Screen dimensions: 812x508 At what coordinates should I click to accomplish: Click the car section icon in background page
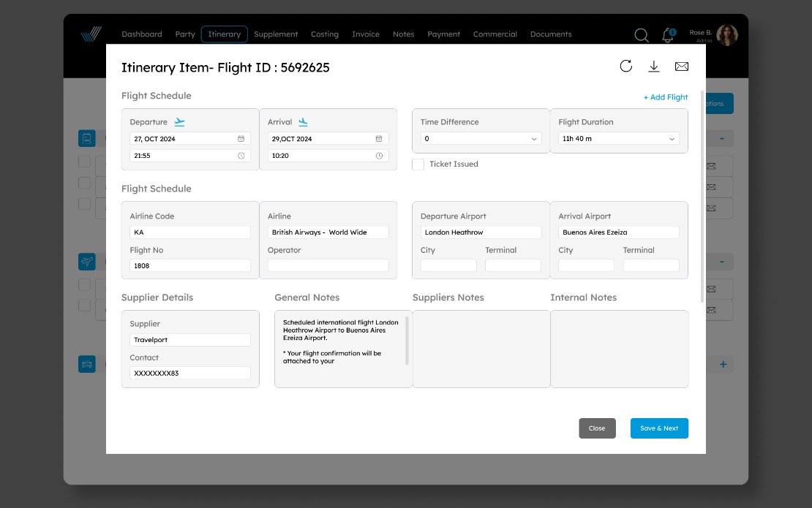pyautogui.click(x=87, y=364)
